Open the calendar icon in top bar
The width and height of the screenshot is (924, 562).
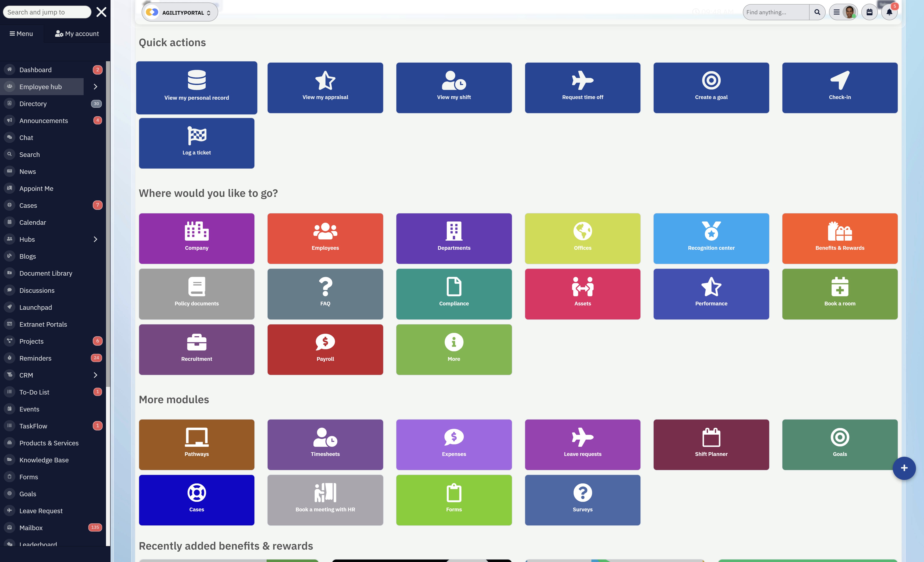pyautogui.click(x=869, y=12)
